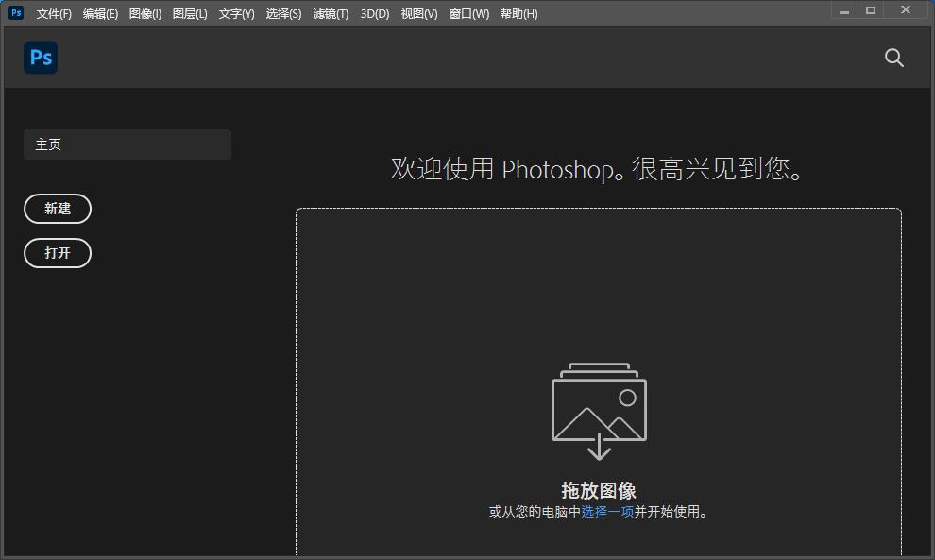
Task: Click the 拖放图像 heading text
Action: 599,490
